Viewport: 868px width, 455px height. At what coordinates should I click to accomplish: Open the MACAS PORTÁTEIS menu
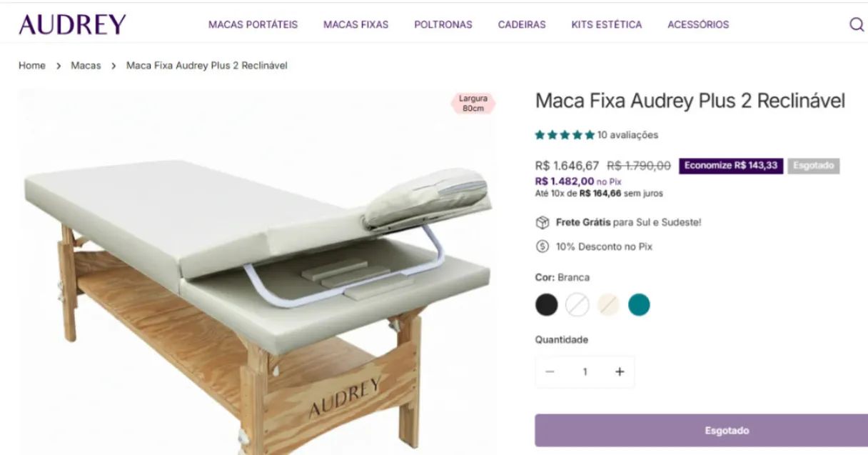click(252, 24)
